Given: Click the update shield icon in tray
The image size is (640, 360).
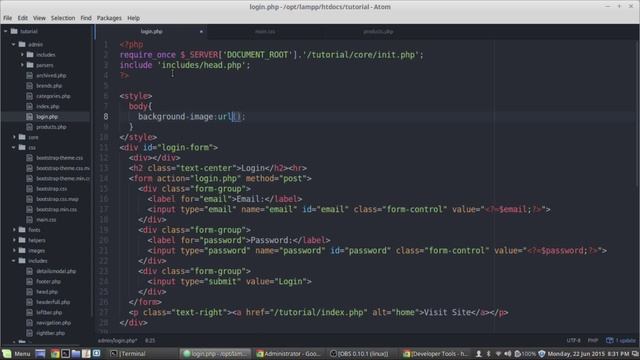Looking at the screenshot, I should [542, 353].
